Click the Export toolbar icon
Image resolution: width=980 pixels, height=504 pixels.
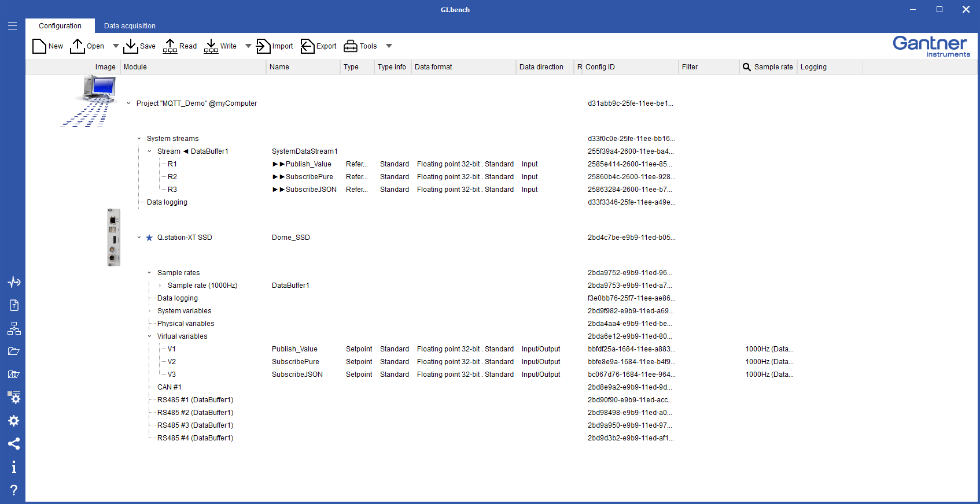click(x=307, y=46)
